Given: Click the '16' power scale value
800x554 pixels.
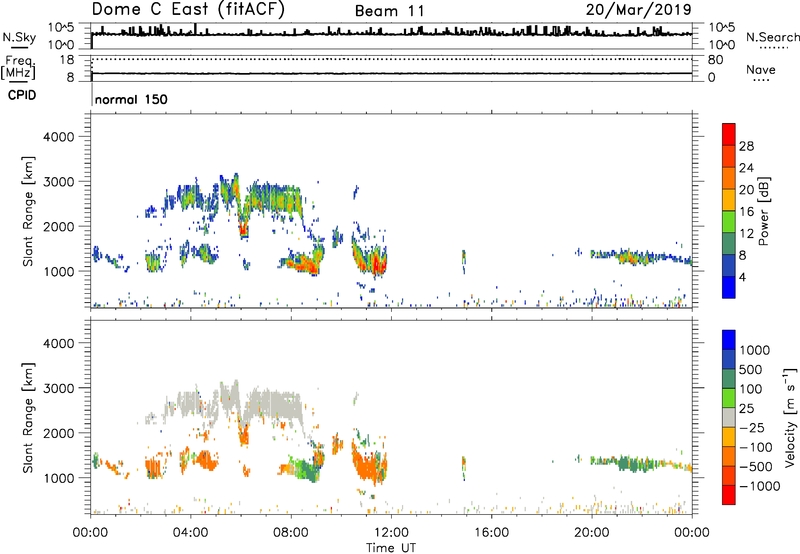Looking at the screenshot, I should (746, 212).
